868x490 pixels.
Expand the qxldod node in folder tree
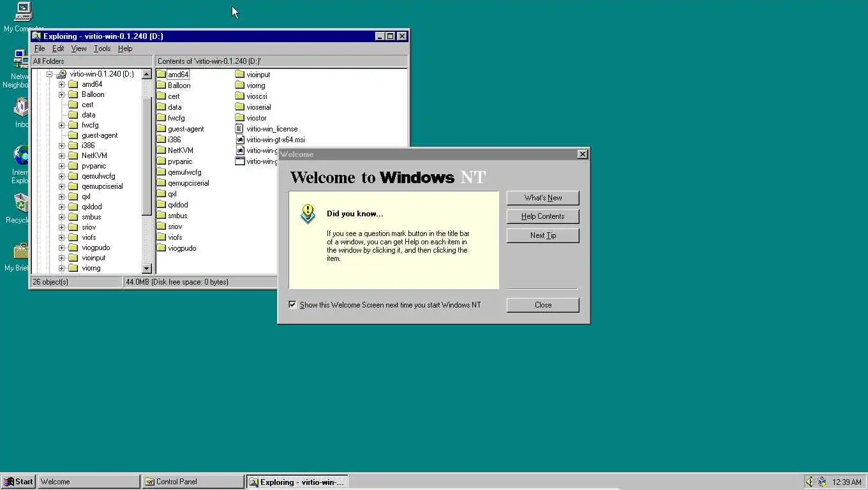(x=61, y=207)
